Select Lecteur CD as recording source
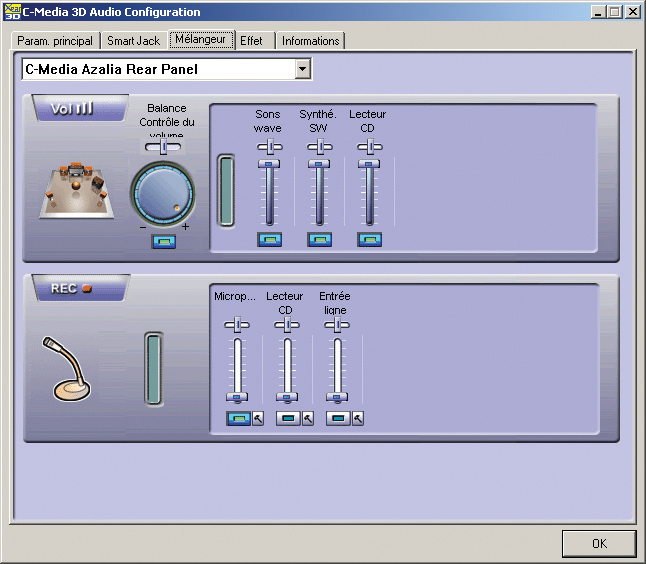Image resolution: width=646 pixels, height=564 pixels. point(288,419)
